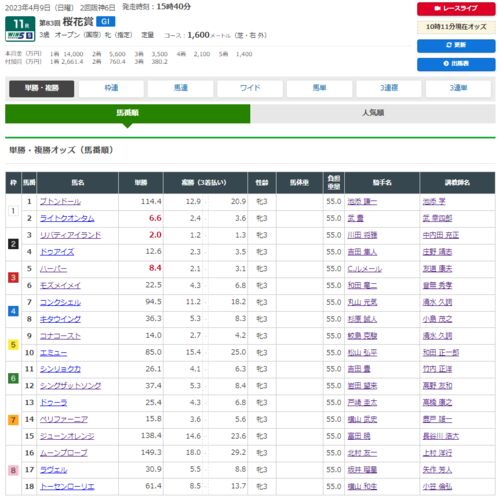Click red win odds 8.4
Image resolution: width=499 pixels, height=500 pixels.
pos(155,268)
